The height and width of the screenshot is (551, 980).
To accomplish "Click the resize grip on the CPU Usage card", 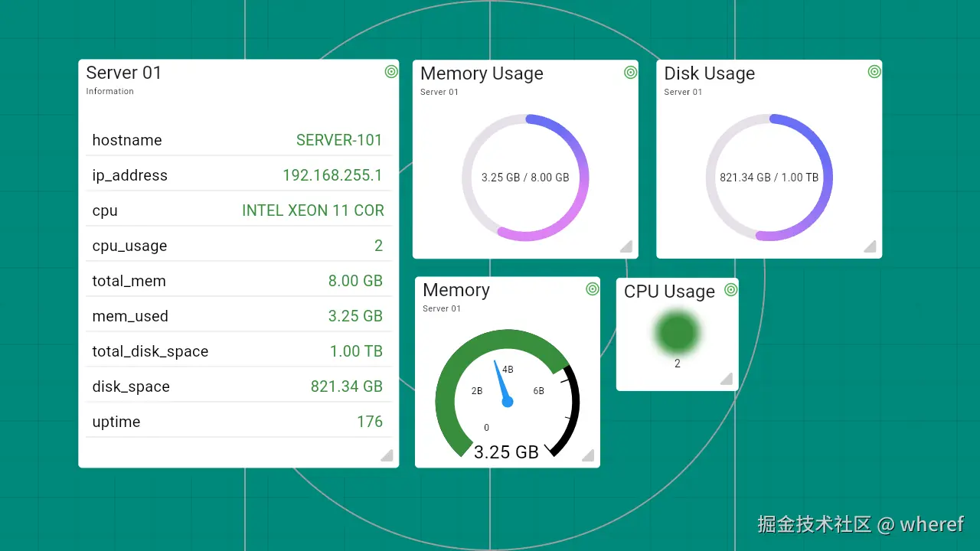I will 727,380.
